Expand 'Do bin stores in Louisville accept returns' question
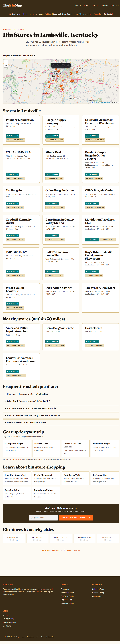The width and height of the screenshot is (120, 644). tap(61, 423)
